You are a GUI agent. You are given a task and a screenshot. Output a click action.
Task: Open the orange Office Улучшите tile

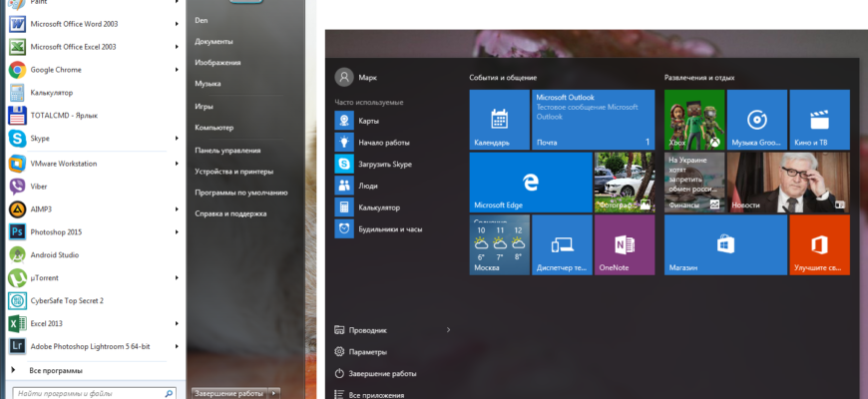819,244
